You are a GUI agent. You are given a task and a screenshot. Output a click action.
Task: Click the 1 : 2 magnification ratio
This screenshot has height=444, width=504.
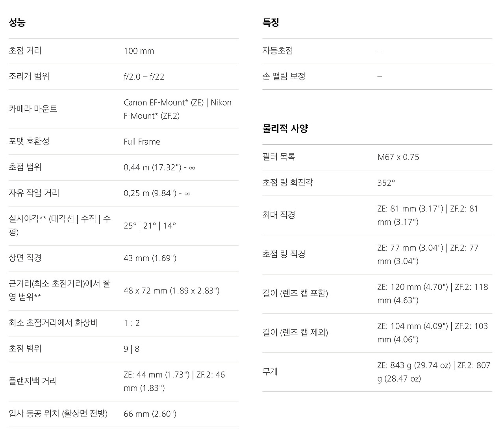tap(132, 323)
